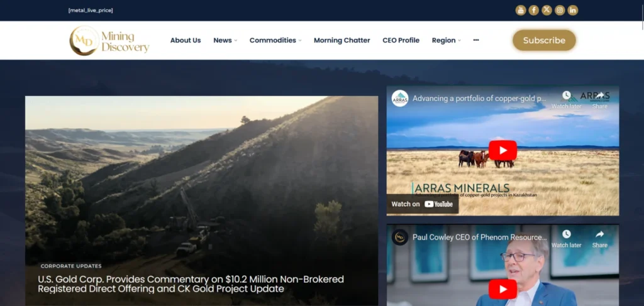Open the 'Advancing a portfolio of copper-gold' video title
The image size is (644, 306).
coord(479,99)
